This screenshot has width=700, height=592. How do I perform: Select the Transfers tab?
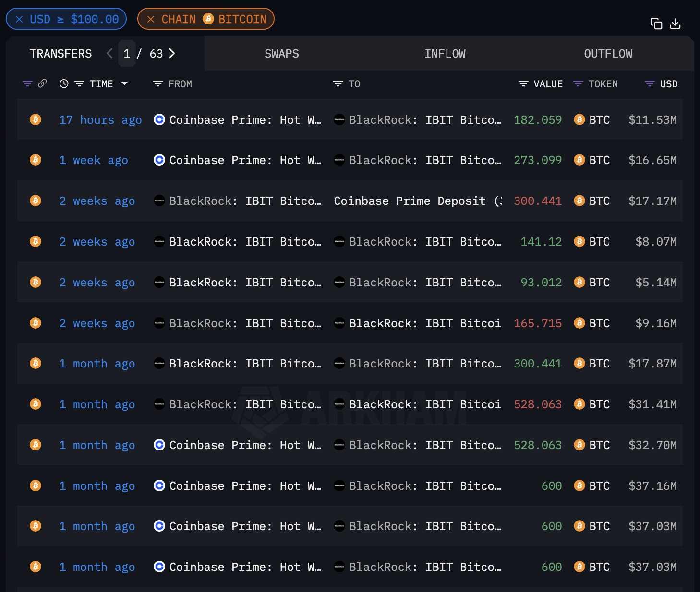[60, 54]
